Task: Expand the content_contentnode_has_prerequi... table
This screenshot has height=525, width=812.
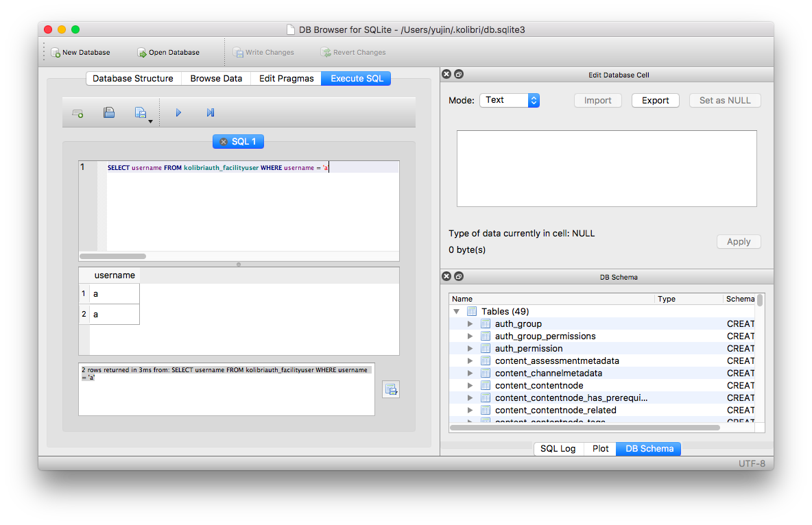Action: [x=470, y=398]
